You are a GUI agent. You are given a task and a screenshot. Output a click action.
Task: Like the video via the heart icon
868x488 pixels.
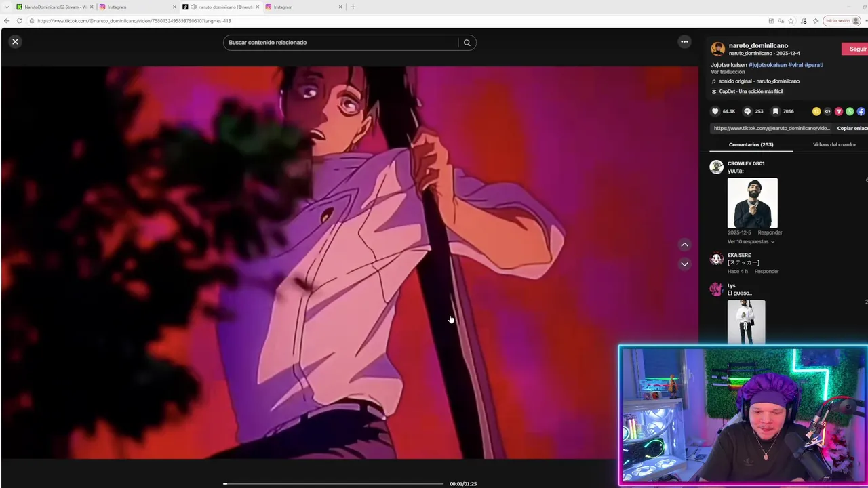[x=715, y=111]
